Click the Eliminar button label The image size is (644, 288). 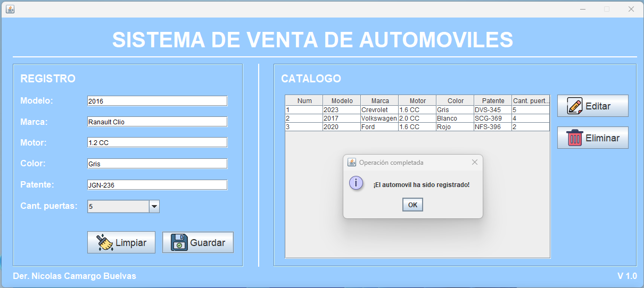click(602, 138)
